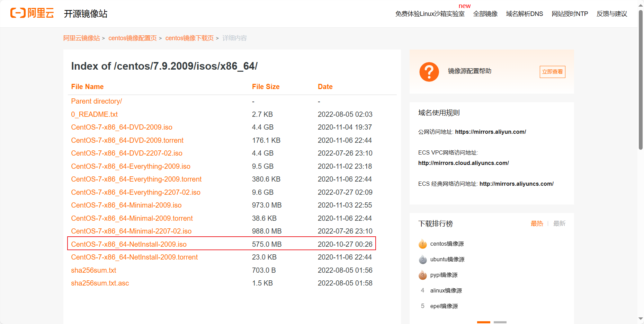This screenshot has width=644, height=324.
Task: Click the silver rank-2 medal icon
Action: (x=422, y=260)
